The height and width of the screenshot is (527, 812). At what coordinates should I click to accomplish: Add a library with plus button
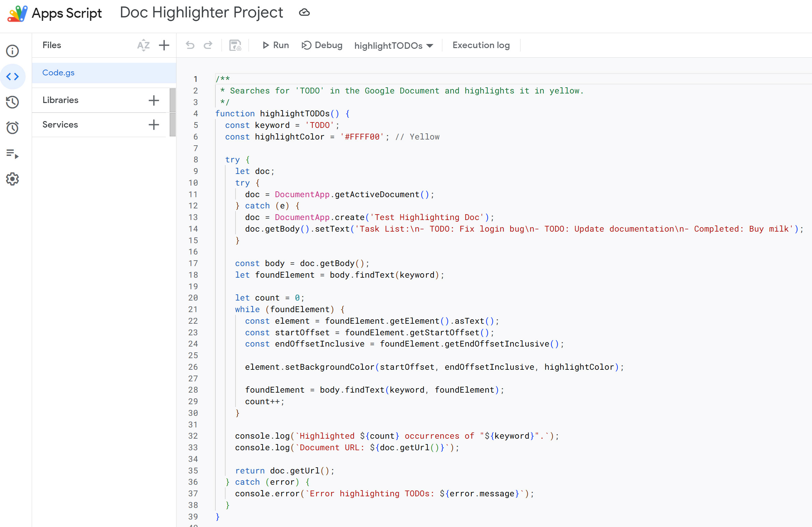click(x=154, y=100)
